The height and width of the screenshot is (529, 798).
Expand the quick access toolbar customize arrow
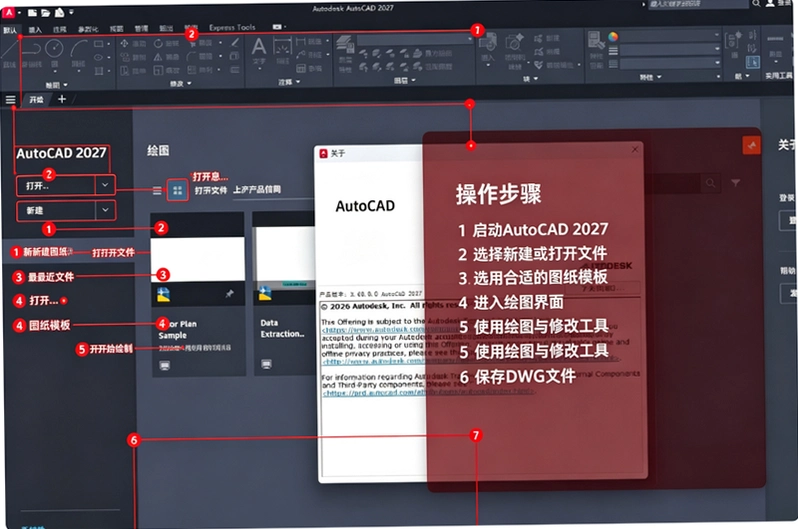(71, 12)
